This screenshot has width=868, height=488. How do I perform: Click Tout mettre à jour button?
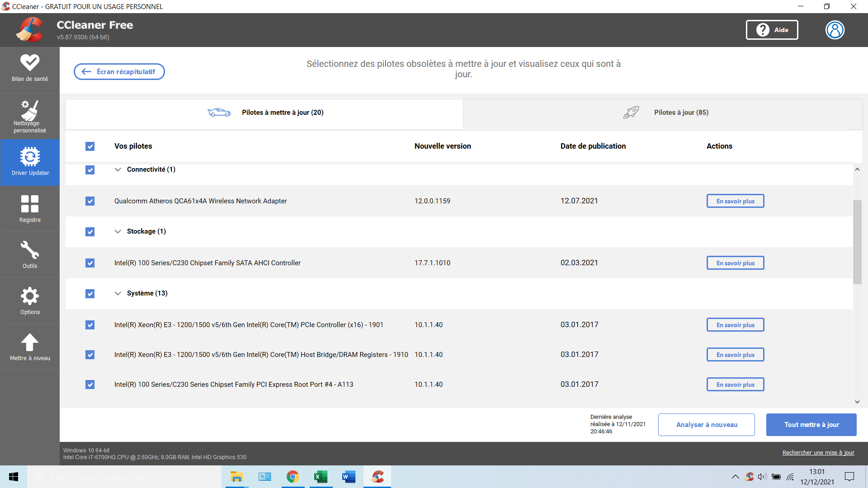click(811, 425)
